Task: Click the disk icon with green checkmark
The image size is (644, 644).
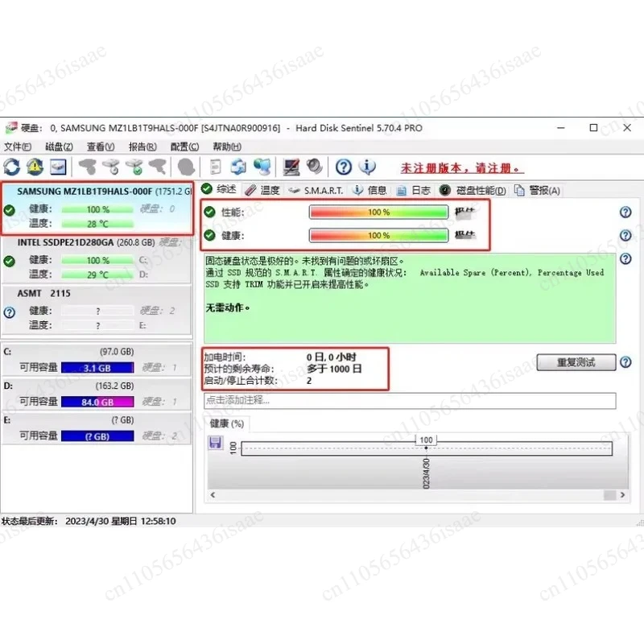Action: click(134, 167)
